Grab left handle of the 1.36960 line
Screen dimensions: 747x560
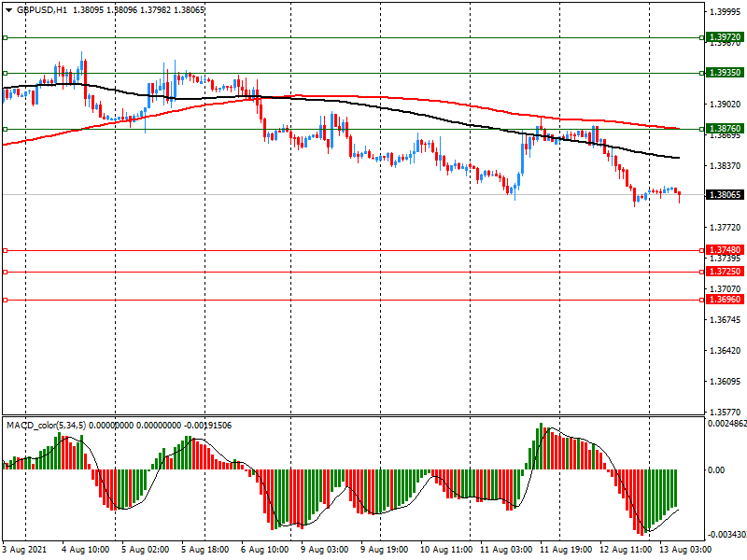pos(6,300)
